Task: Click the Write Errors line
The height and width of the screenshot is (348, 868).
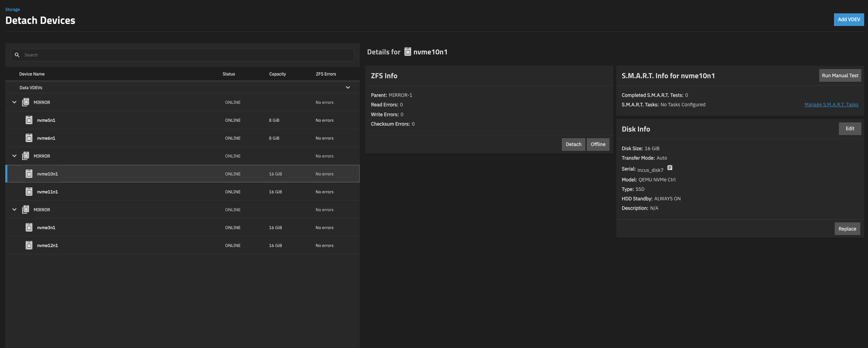Action: [387, 114]
